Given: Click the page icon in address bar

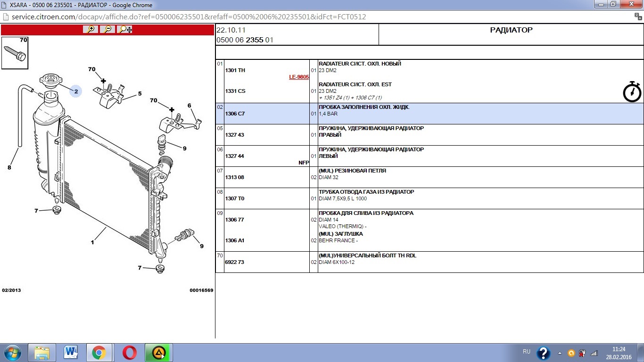Looking at the screenshot, I should pyautogui.click(x=6, y=17).
